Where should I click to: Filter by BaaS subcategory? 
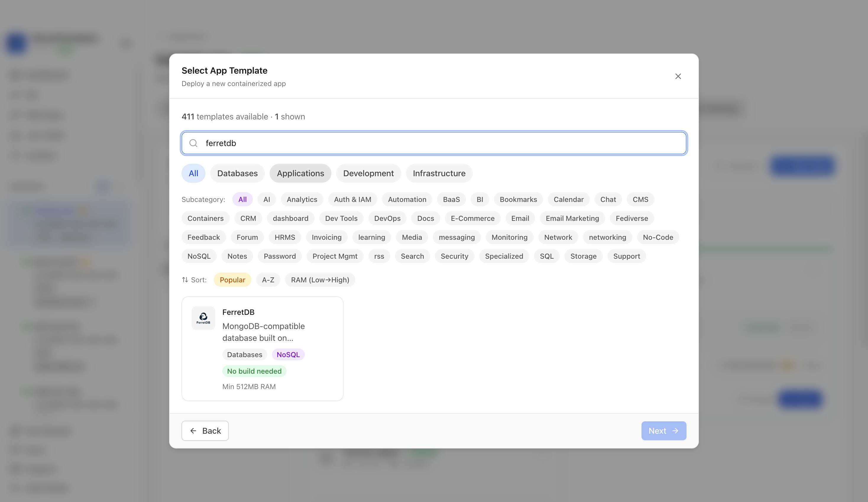click(451, 200)
